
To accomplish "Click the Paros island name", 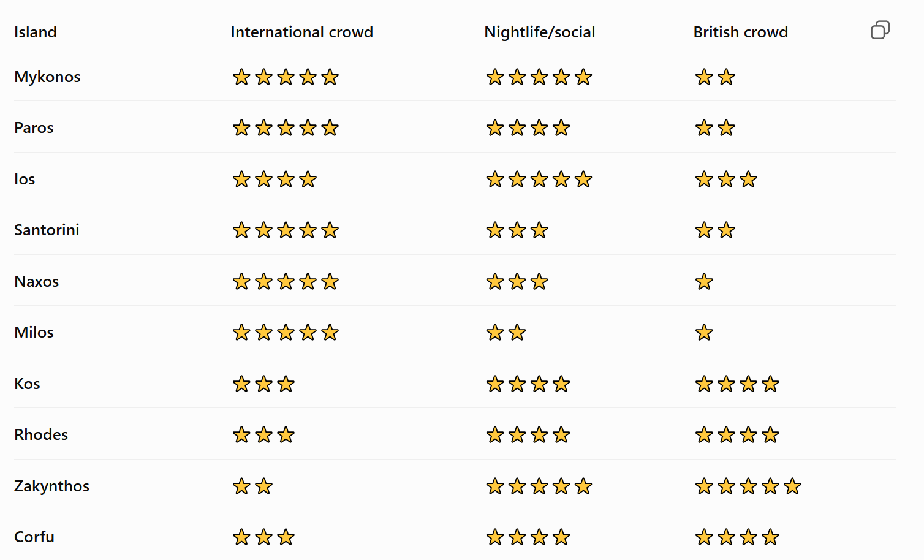I will (34, 128).
